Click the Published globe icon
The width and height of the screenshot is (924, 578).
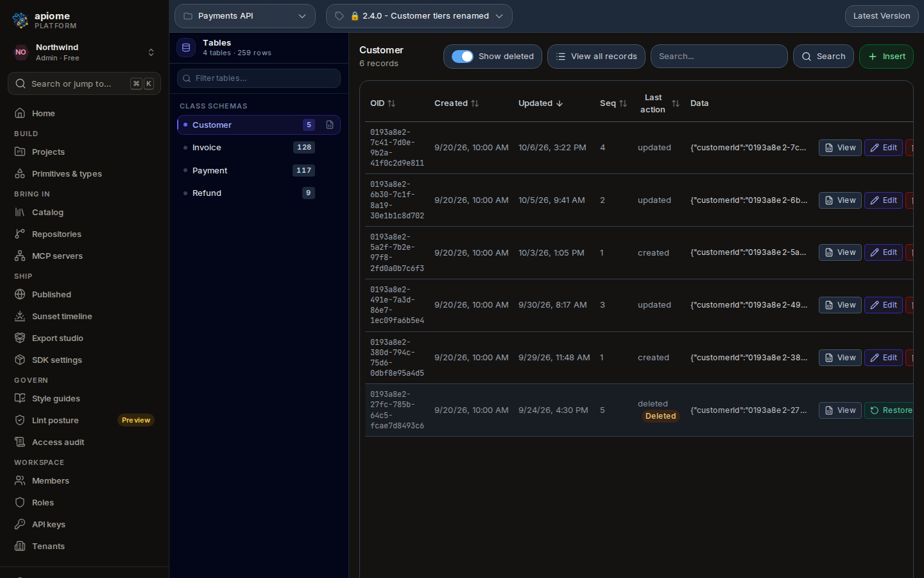[20, 294]
